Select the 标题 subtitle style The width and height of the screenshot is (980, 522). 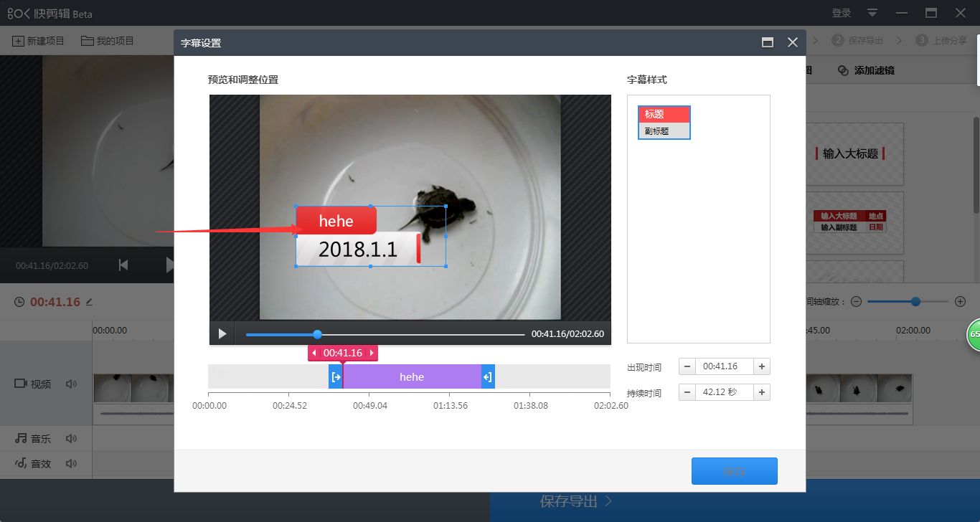click(x=664, y=115)
